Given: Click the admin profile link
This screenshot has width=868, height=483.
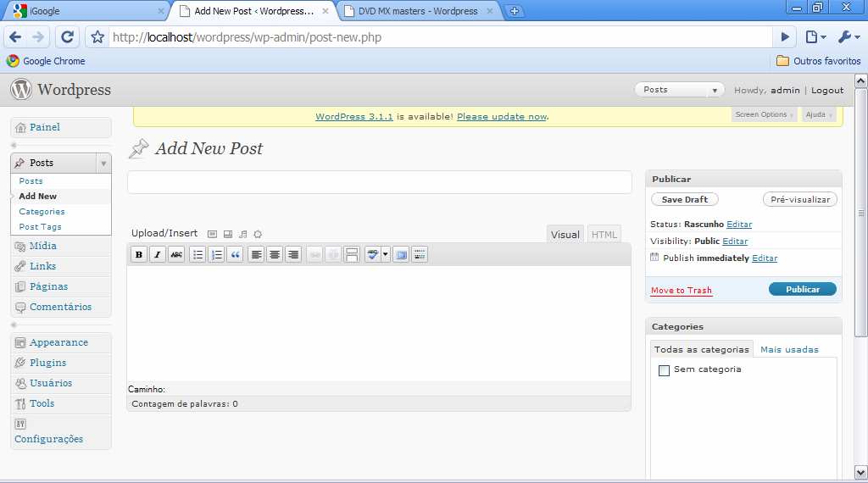Looking at the screenshot, I should pos(785,90).
